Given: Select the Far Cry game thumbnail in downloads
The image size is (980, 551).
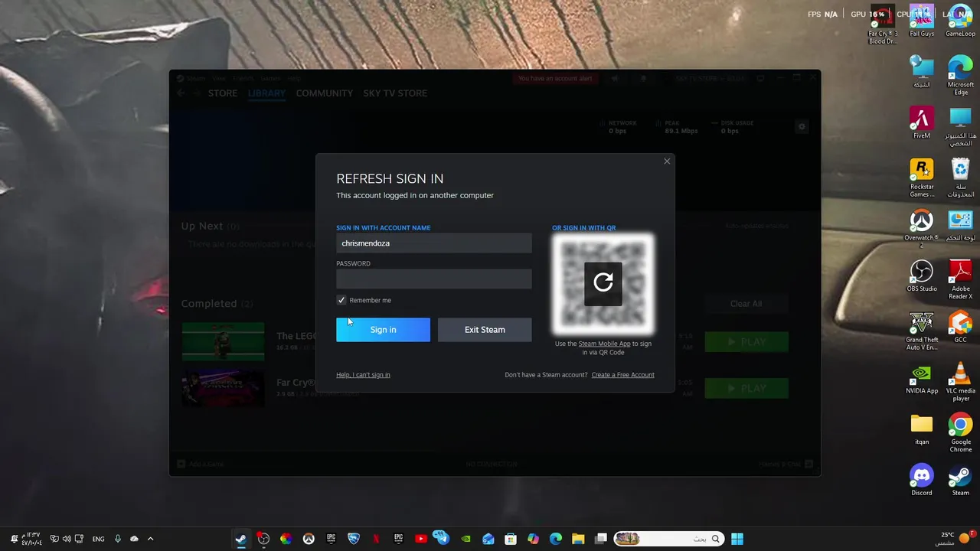Looking at the screenshot, I should pos(224,388).
